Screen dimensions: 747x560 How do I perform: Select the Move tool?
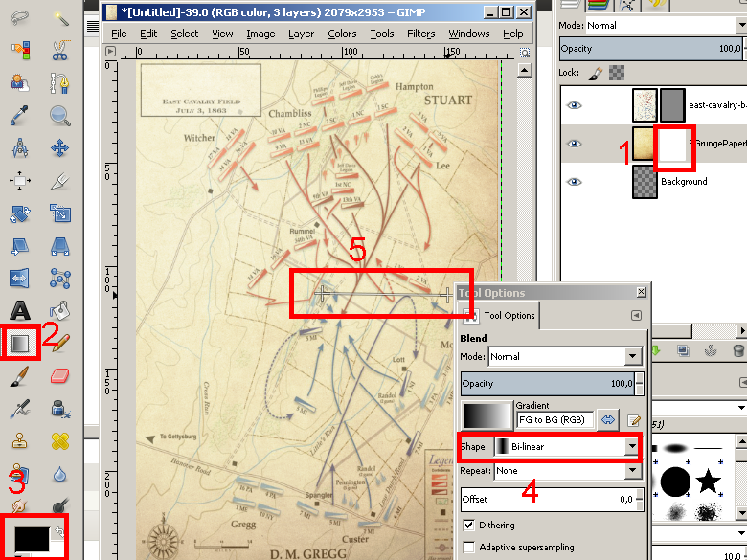click(59, 148)
